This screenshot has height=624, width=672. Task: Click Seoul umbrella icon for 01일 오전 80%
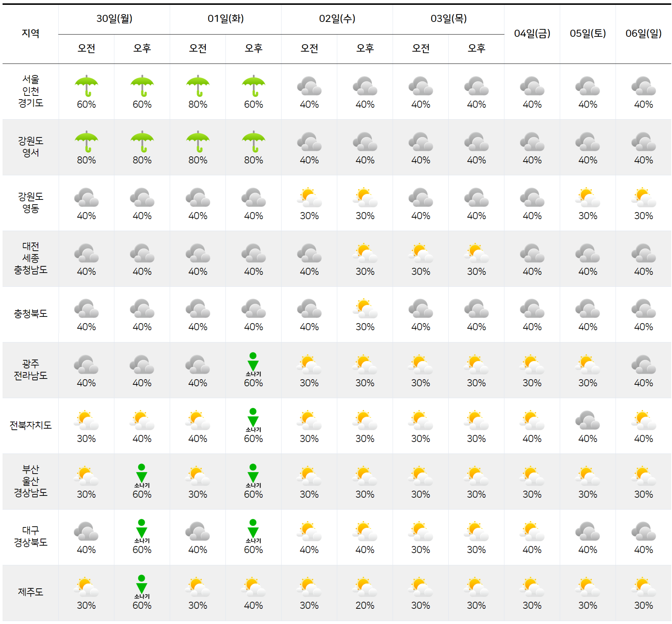pos(198,86)
